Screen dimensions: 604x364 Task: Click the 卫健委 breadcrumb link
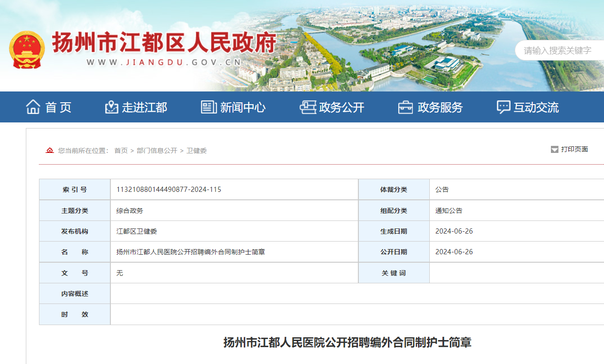point(196,151)
